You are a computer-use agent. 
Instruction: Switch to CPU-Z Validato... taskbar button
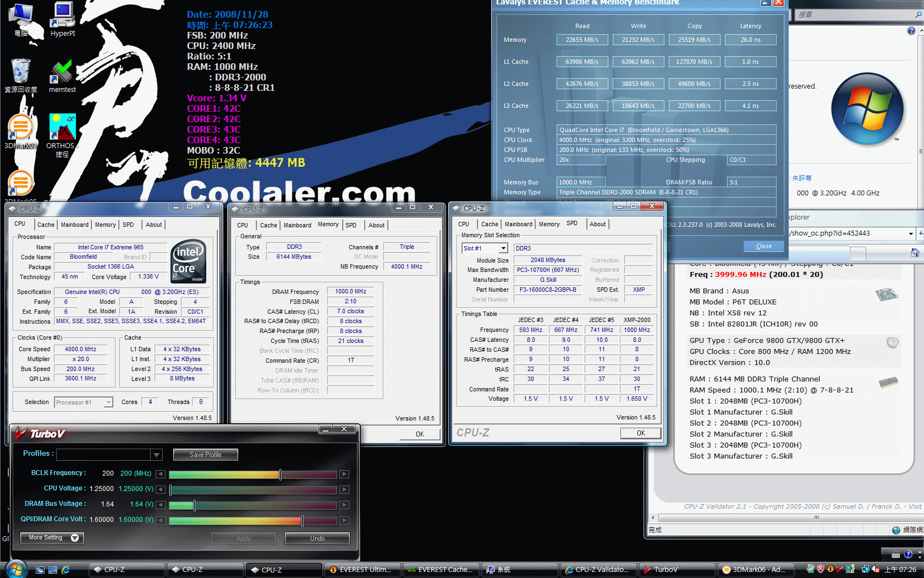(598, 570)
